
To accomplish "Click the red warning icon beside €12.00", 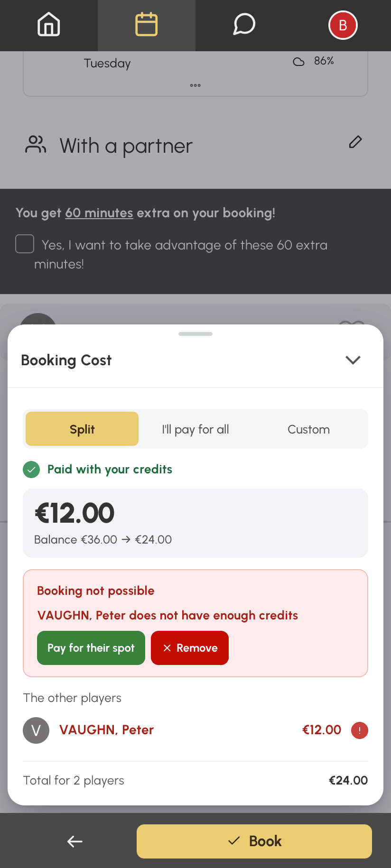I will pyautogui.click(x=360, y=730).
